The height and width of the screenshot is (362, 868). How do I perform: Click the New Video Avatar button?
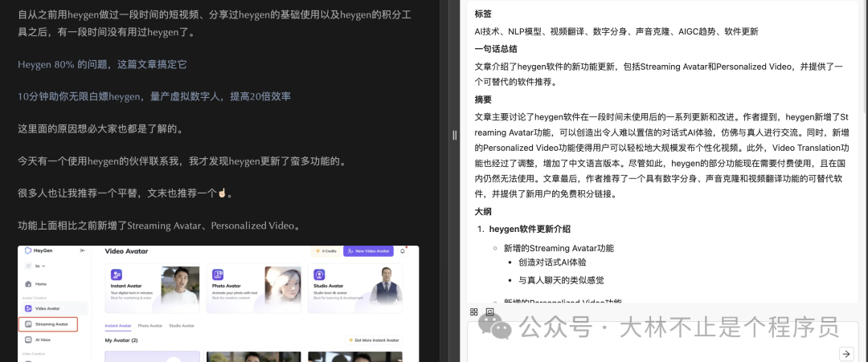(368, 251)
